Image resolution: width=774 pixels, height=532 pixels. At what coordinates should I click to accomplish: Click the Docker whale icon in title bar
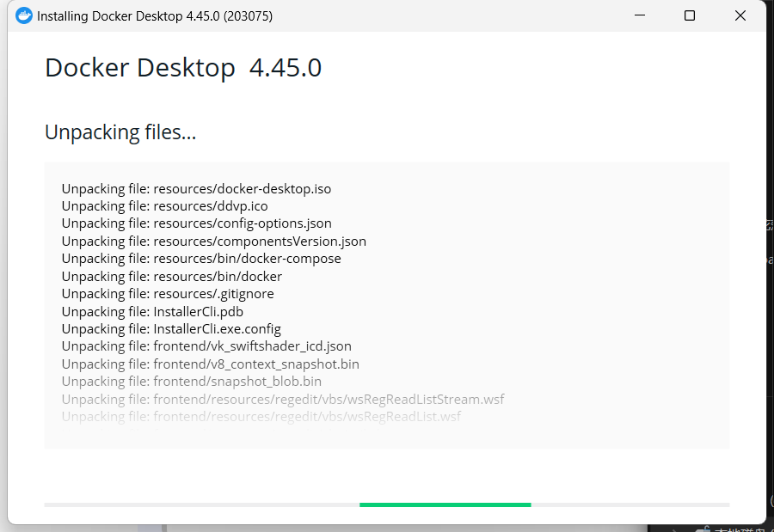[x=24, y=15]
